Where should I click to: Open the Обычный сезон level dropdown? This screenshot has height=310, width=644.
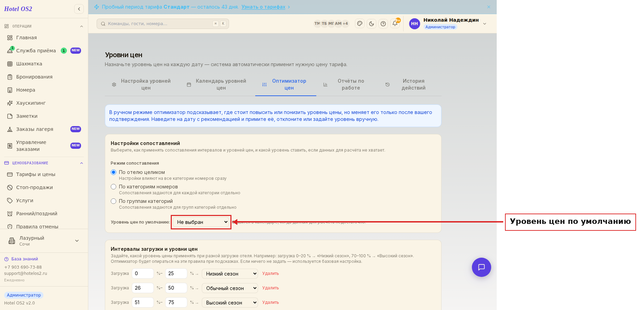230,288
